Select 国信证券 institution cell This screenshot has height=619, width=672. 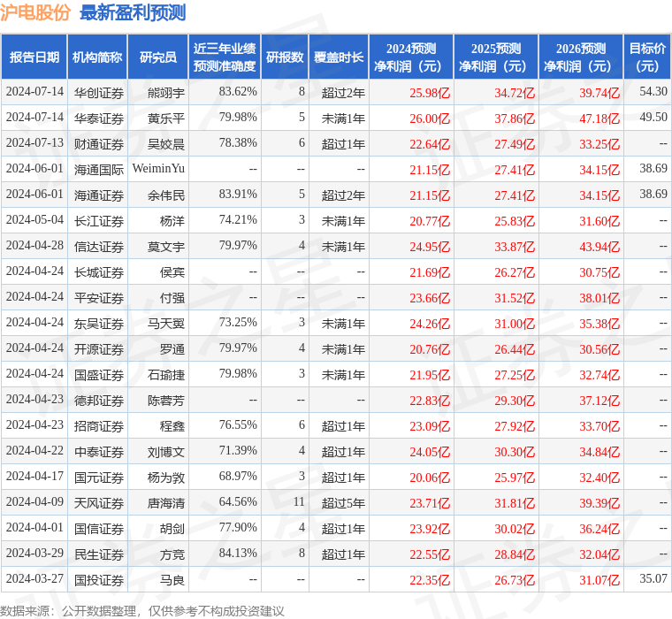99,529
